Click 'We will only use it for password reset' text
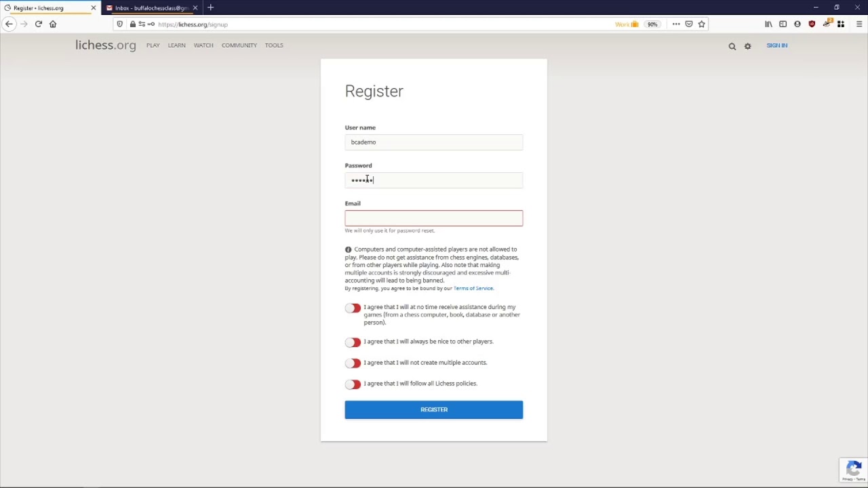This screenshot has width=868, height=488. [390, 230]
